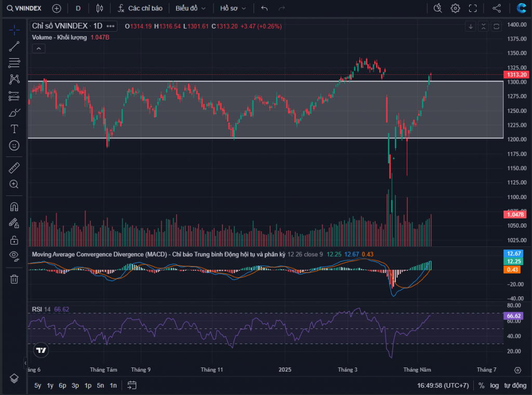Click the 1.047B volume axis label
This screenshot has height=395, width=532.
[515, 215]
